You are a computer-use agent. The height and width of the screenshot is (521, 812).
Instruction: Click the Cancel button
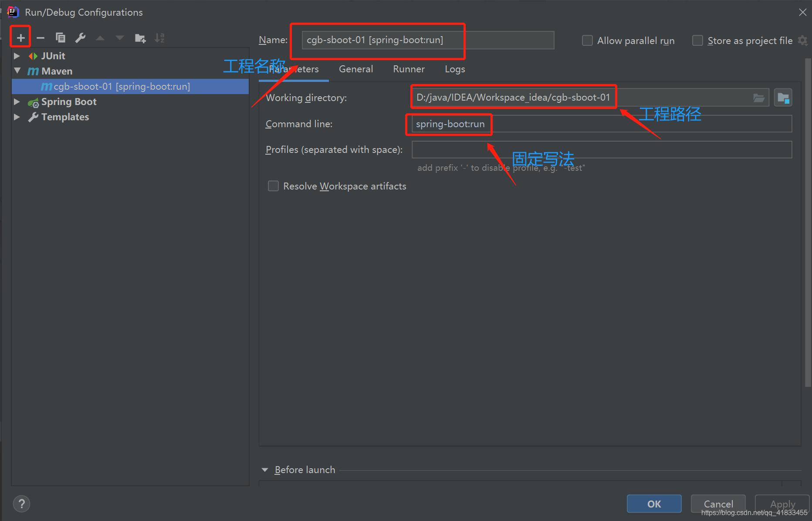718,504
